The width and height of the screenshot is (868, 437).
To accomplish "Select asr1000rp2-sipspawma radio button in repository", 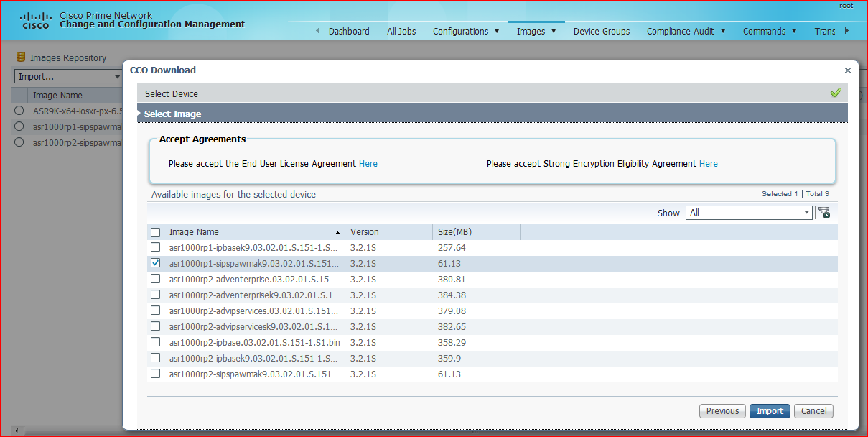I will tap(19, 142).
